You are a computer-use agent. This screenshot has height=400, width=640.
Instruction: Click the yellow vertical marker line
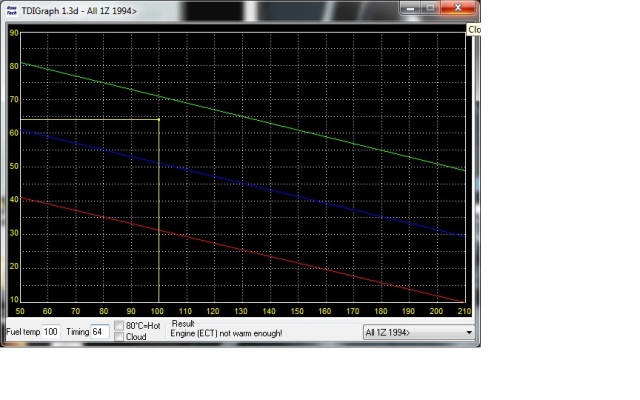160,220
